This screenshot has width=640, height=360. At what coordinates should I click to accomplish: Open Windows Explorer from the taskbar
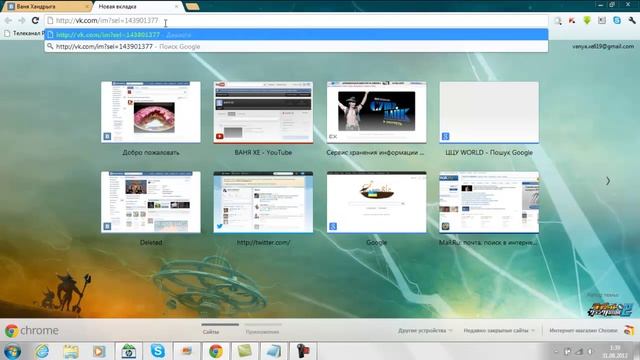coord(71,351)
